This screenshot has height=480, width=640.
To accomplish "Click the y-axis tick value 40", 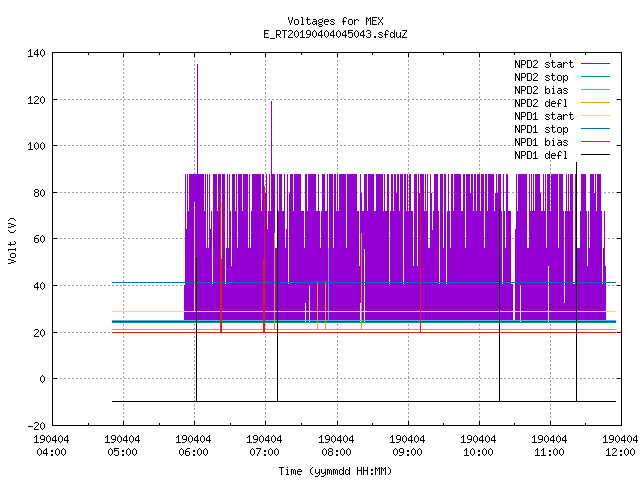I will pyautogui.click(x=40, y=286).
